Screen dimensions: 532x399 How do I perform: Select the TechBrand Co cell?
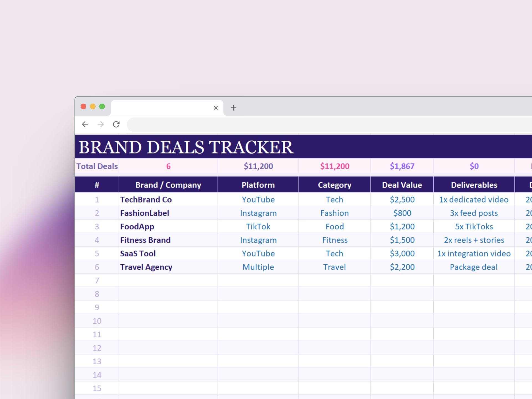(x=168, y=199)
